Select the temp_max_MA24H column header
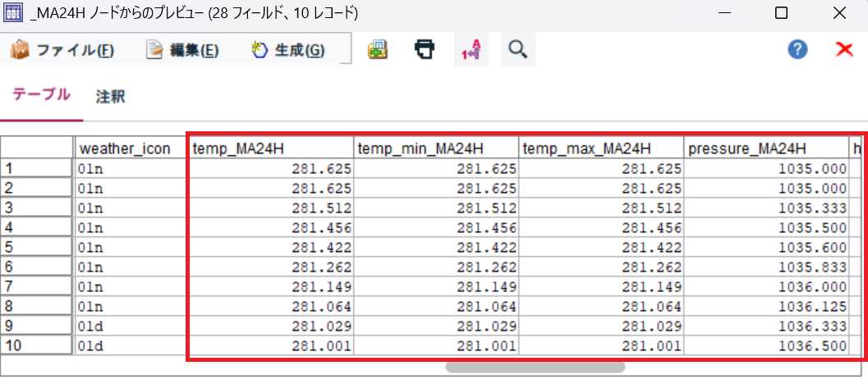 coord(600,149)
